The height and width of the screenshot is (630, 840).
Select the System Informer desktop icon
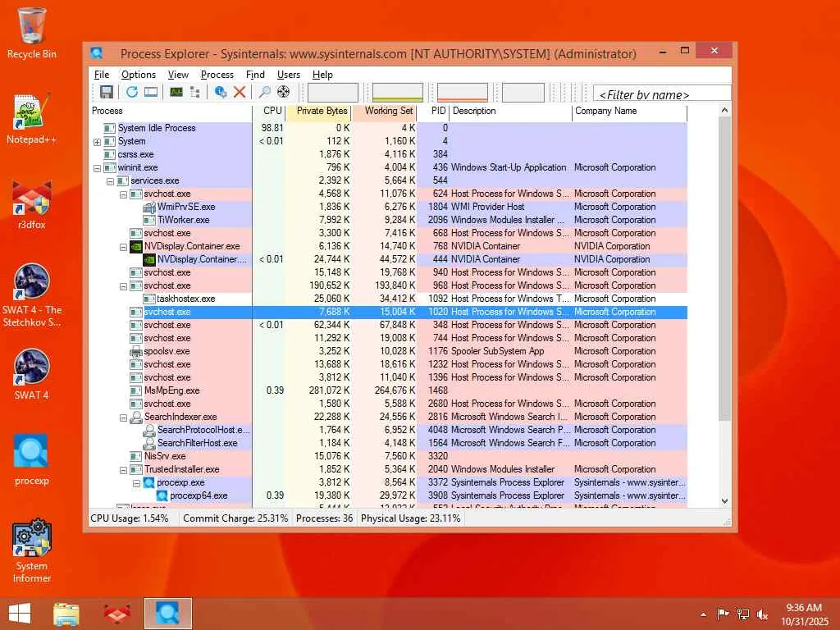point(32,550)
